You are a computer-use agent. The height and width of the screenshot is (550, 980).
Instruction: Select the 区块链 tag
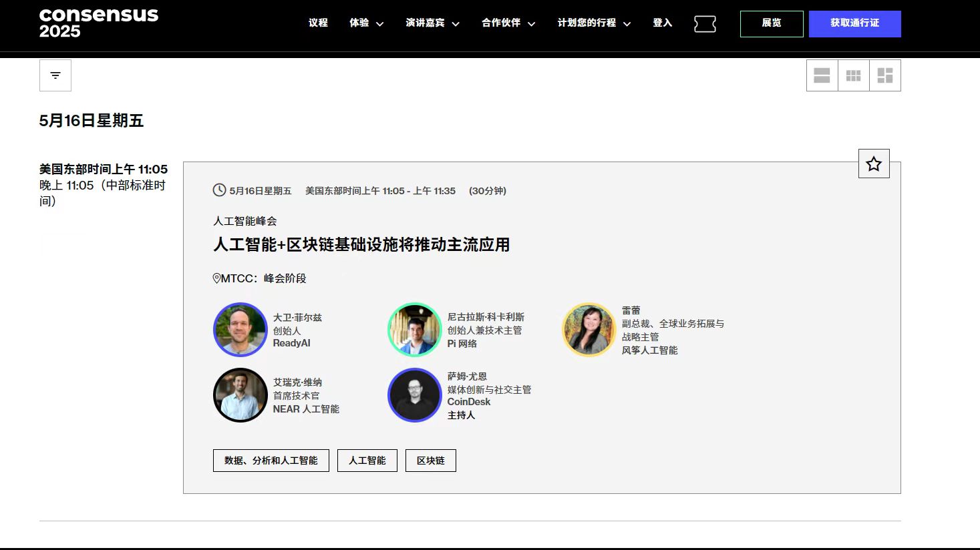(x=431, y=461)
